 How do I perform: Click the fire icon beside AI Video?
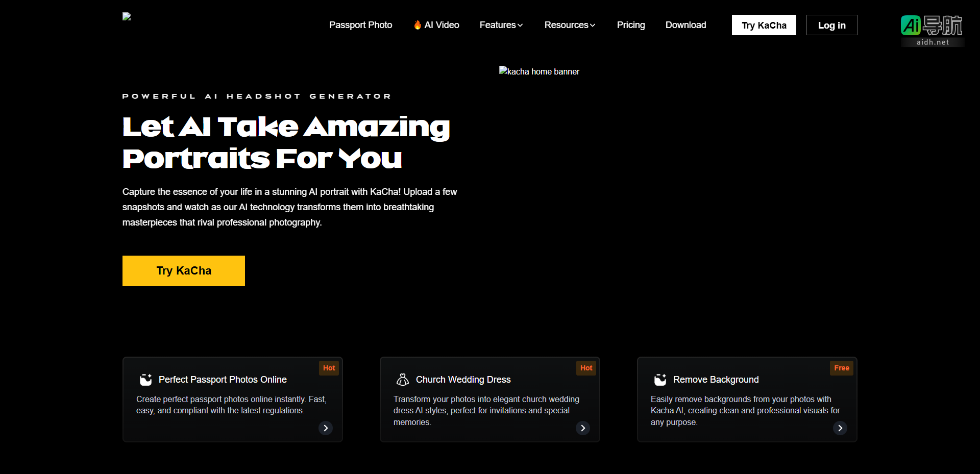[418, 25]
